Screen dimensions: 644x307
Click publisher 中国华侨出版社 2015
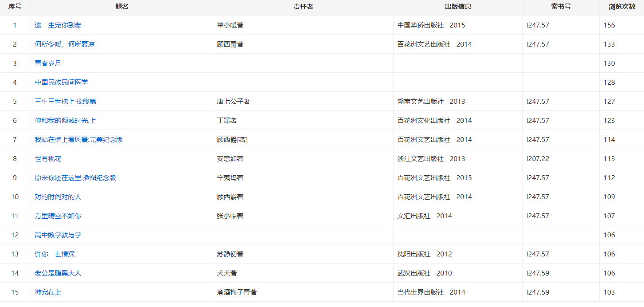click(x=431, y=25)
